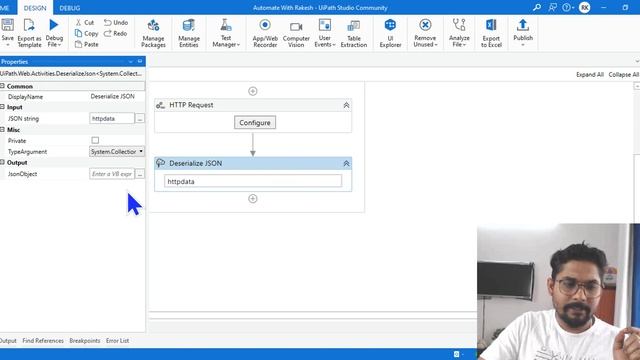Collapse the Deserialize JSON activity

pyautogui.click(x=346, y=164)
